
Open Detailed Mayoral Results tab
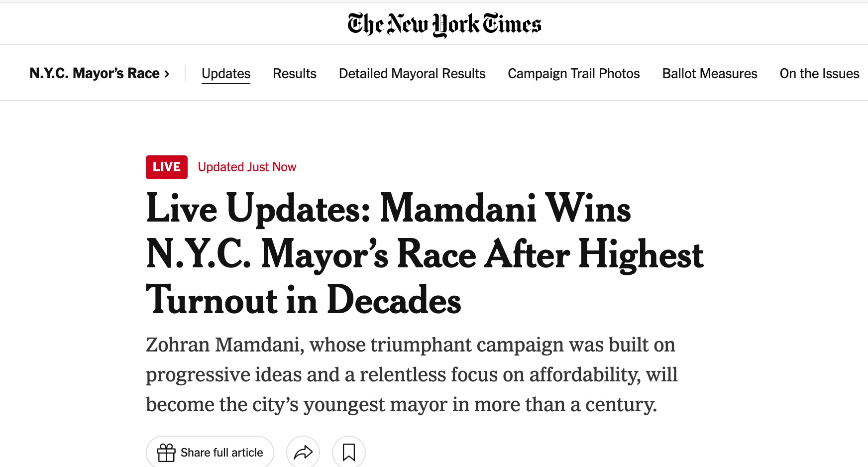coord(412,73)
